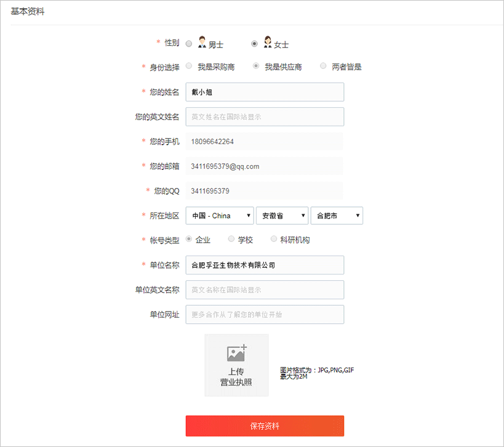Screen dimensions: 504x447
Task: Click the 基本资料 section heading
Action: point(28,12)
